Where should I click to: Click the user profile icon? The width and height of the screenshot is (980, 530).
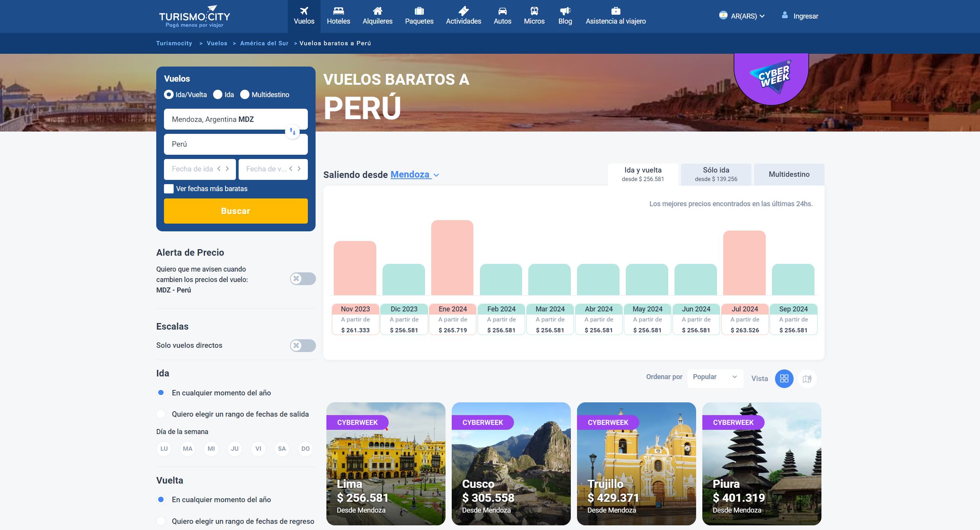[x=785, y=15]
